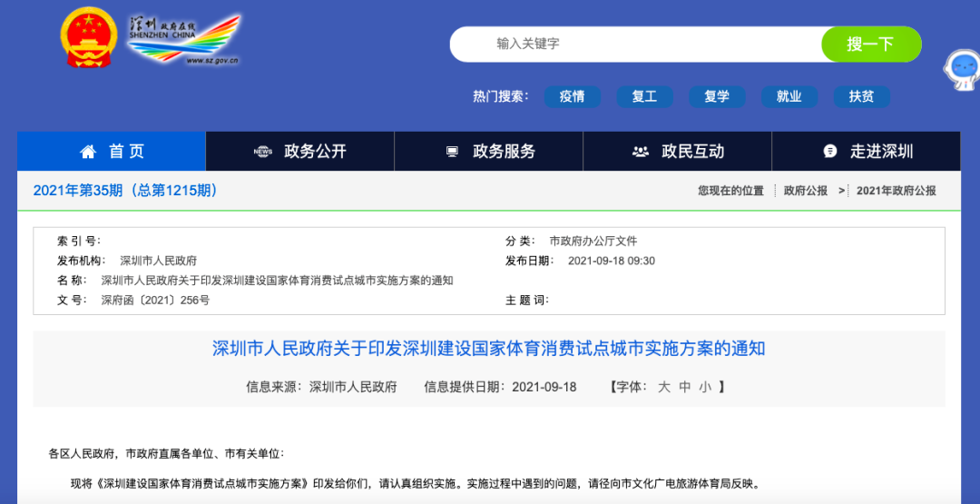Click the 您现在的位置 breadcrumb label
The height and width of the screenshot is (504, 980).
tap(730, 192)
